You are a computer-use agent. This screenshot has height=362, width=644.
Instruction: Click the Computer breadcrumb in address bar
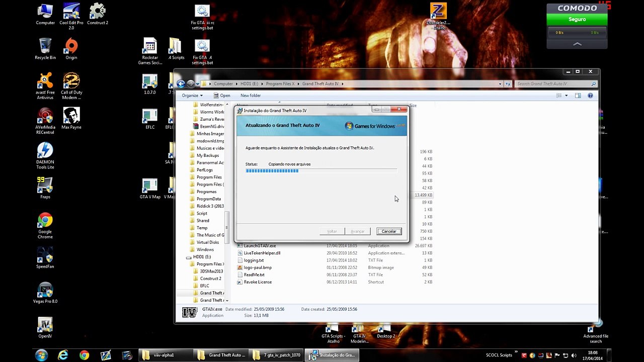click(x=223, y=84)
